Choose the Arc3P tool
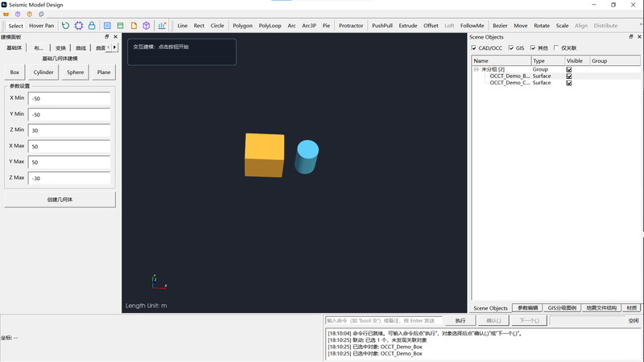Image resolution: width=644 pixels, height=362 pixels. click(x=309, y=26)
